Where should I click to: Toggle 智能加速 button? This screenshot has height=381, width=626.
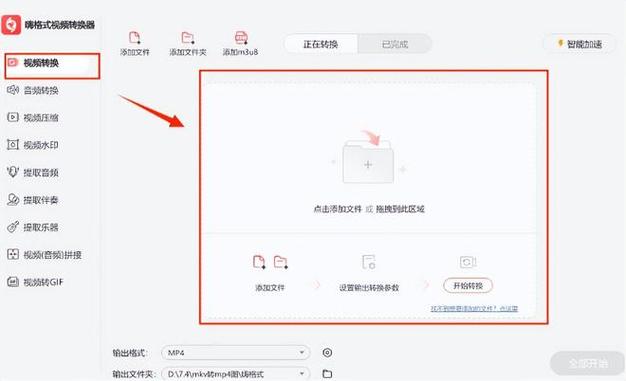579,44
